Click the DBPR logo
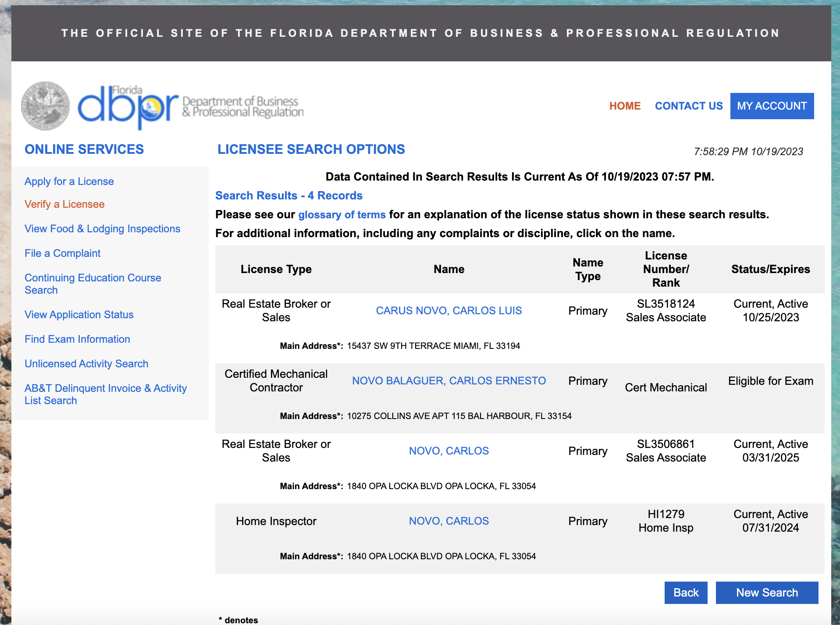The height and width of the screenshot is (625, 840). click(190, 107)
